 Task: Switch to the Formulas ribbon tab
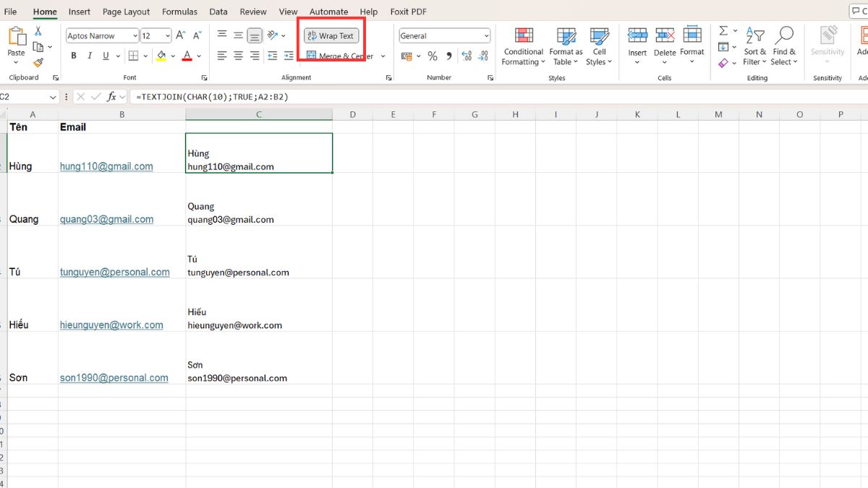click(x=179, y=12)
